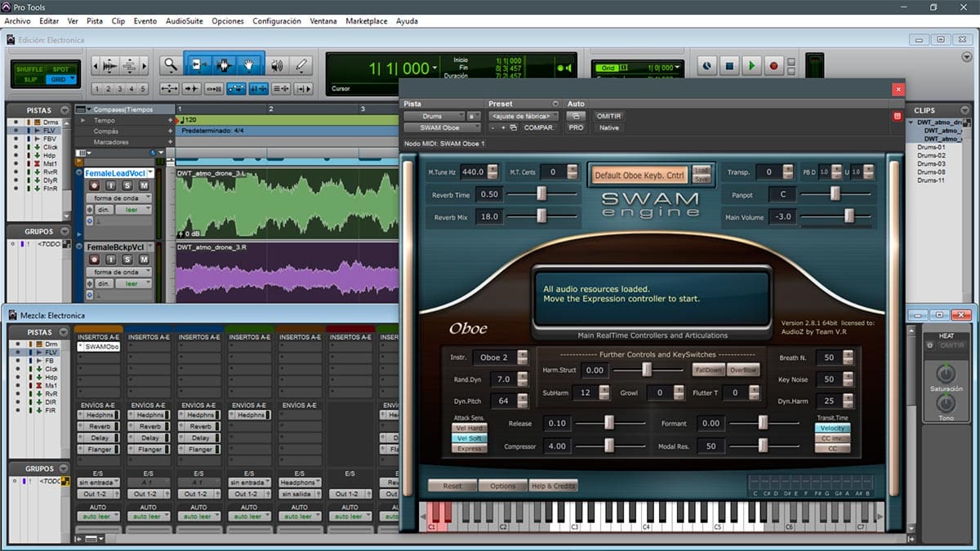Click the transport button left of Stop
980x551 pixels.
click(x=707, y=65)
